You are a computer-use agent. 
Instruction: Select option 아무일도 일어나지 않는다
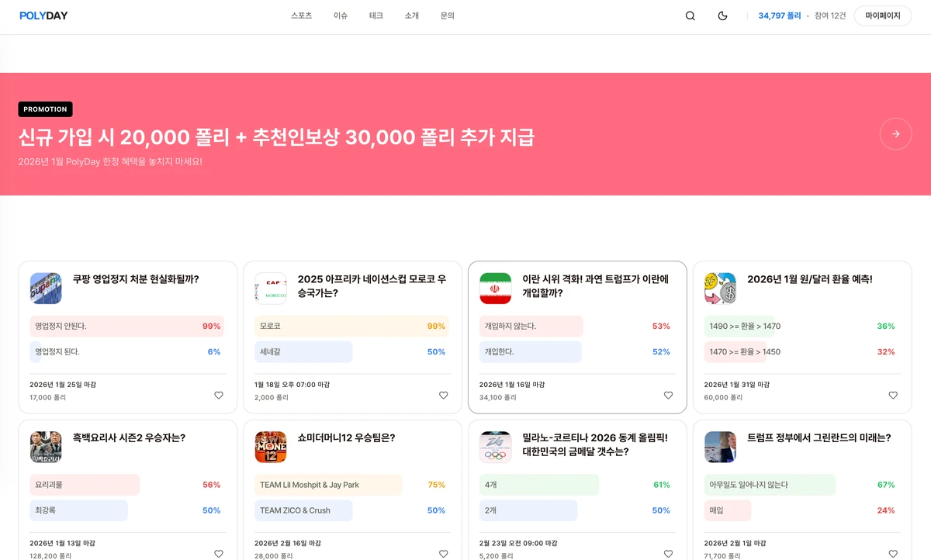click(x=802, y=485)
